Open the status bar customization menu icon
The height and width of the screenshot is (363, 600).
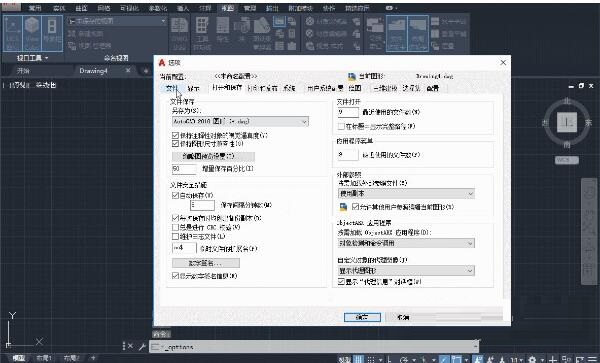pyautogui.click(x=592, y=359)
